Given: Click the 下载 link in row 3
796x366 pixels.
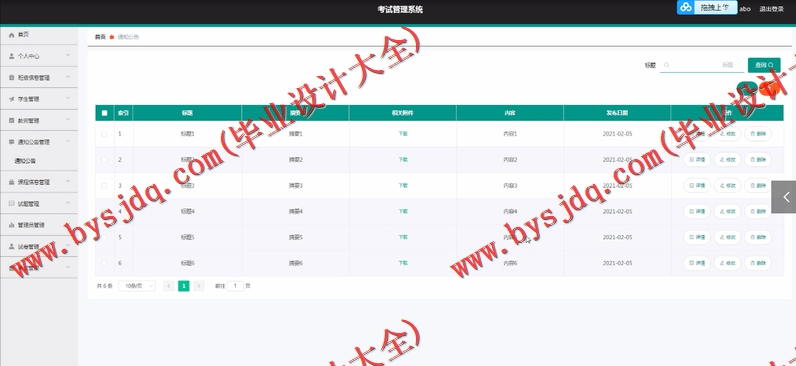Looking at the screenshot, I should coord(403,185).
